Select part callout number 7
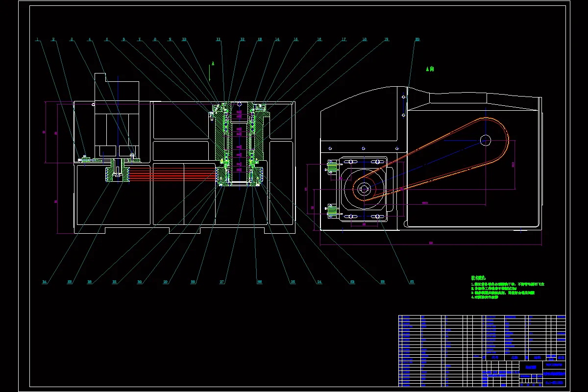The width and height of the screenshot is (588, 392). [x=139, y=40]
